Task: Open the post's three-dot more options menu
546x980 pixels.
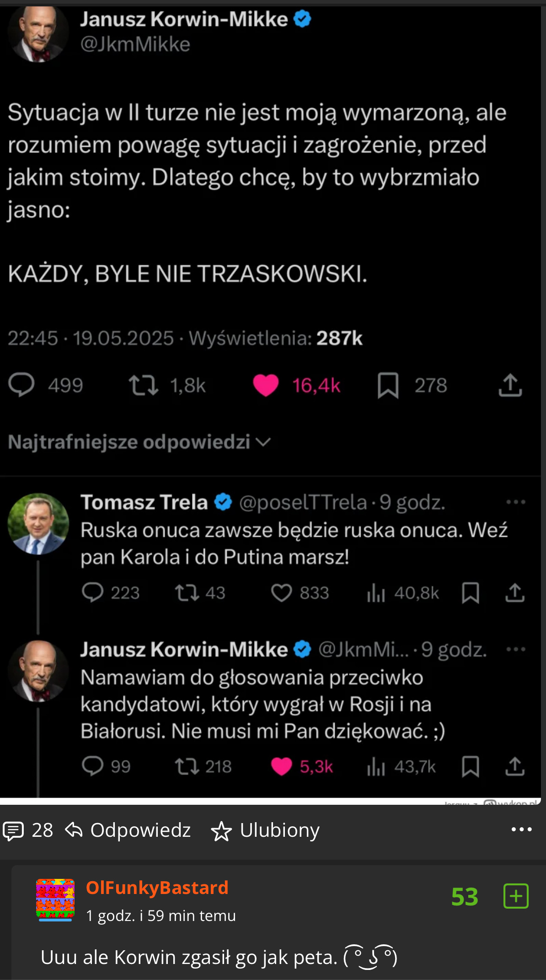Action: click(521, 829)
